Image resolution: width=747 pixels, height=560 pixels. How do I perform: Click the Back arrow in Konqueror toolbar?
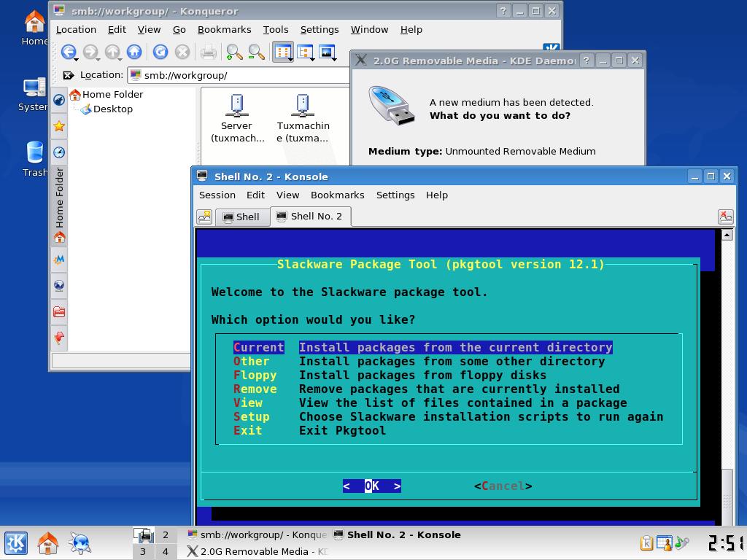click(68, 52)
